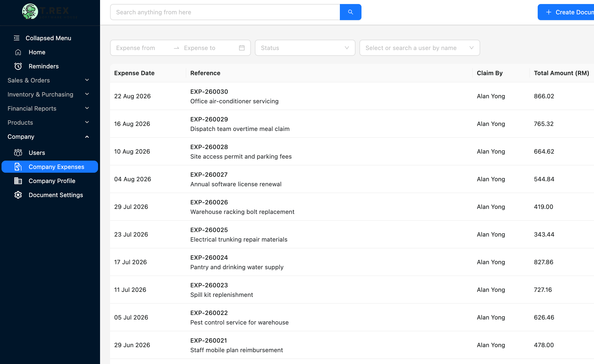Click the Document Settings gear icon
The image size is (594, 364).
coord(18,195)
